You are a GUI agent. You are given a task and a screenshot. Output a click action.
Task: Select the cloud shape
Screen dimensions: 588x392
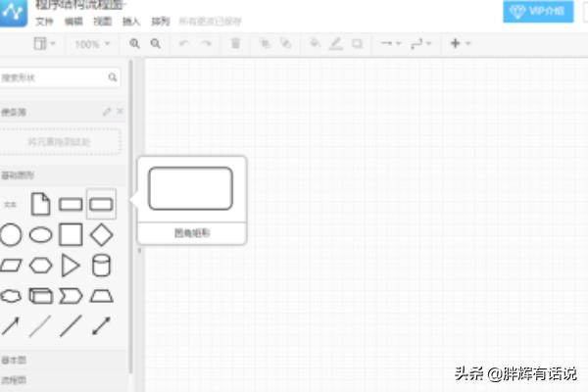(11, 296)
